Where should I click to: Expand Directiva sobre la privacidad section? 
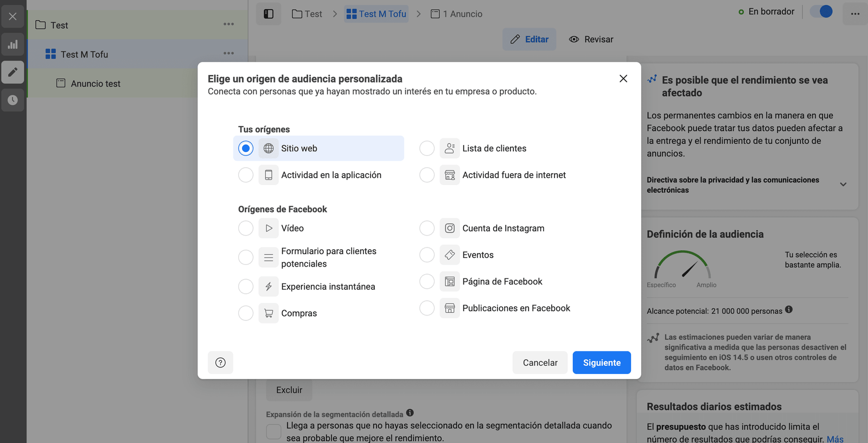pyautogui.click(x=843, y=185)
